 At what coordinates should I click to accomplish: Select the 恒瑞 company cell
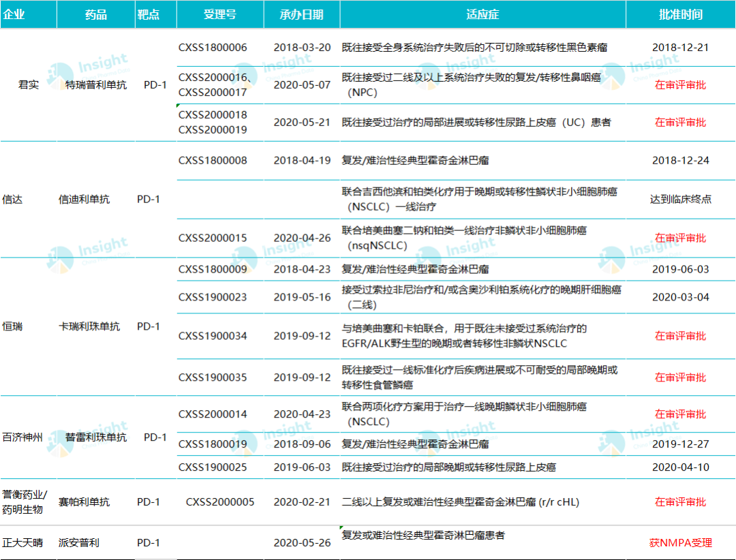point(12,326)
